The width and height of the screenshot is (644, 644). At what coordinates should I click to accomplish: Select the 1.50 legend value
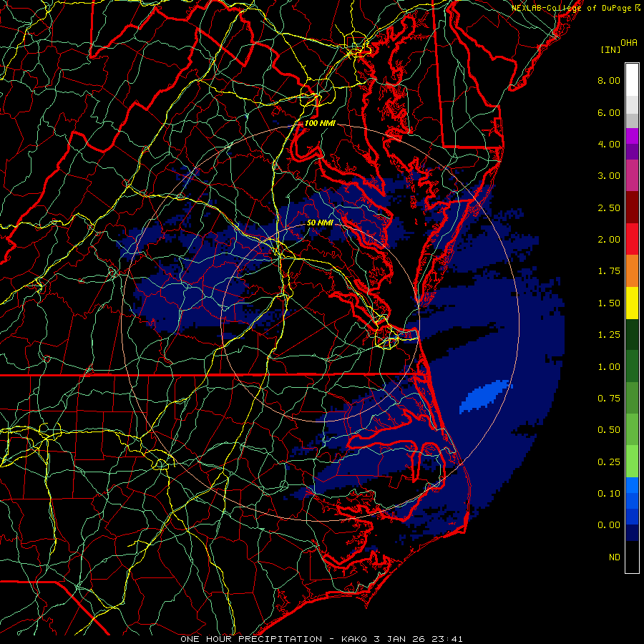pyautogui.click(x=609, y=303)
